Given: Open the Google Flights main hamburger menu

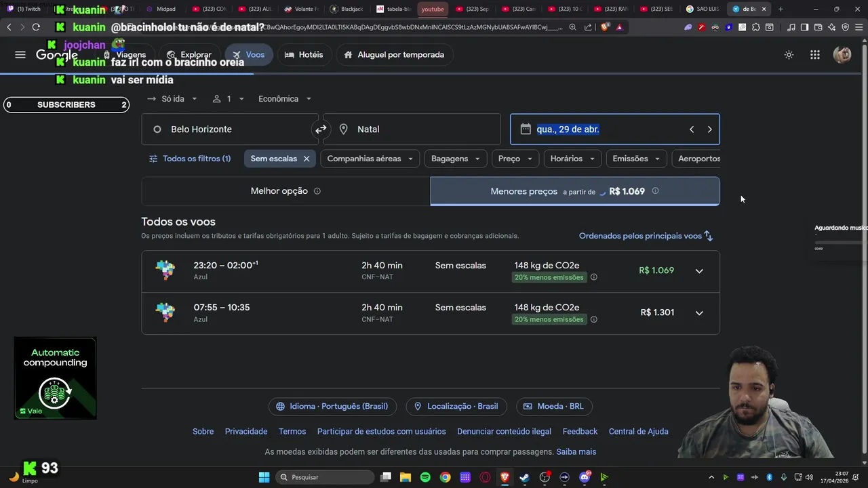Looking at the screenshot, I should pos(20,55).
